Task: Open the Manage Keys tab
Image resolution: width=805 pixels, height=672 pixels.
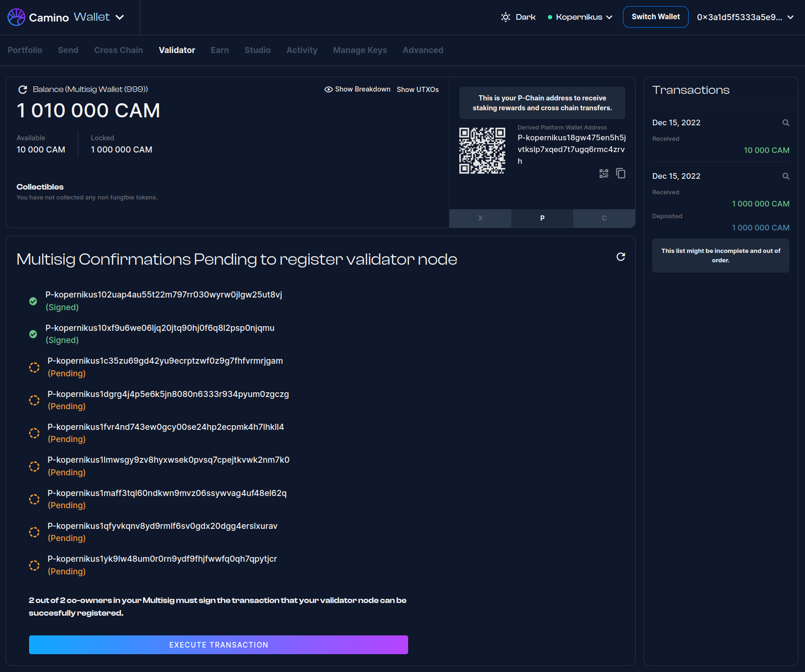Action: [360, 50]
